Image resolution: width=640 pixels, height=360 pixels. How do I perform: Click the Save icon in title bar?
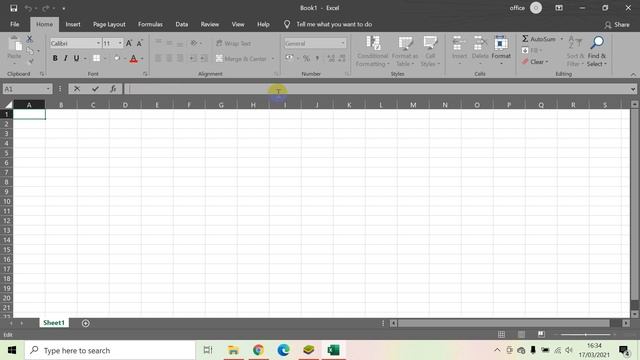tap(13, 8)
